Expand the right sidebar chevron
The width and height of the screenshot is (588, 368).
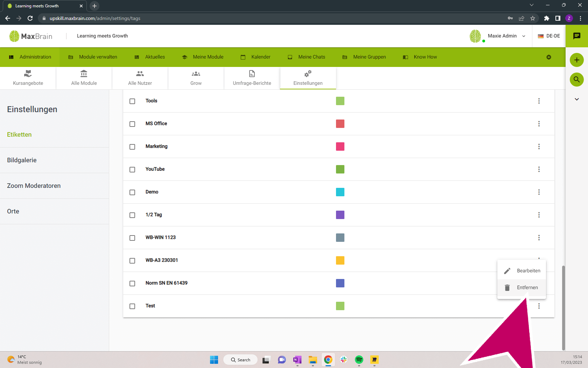pos(577,99)
